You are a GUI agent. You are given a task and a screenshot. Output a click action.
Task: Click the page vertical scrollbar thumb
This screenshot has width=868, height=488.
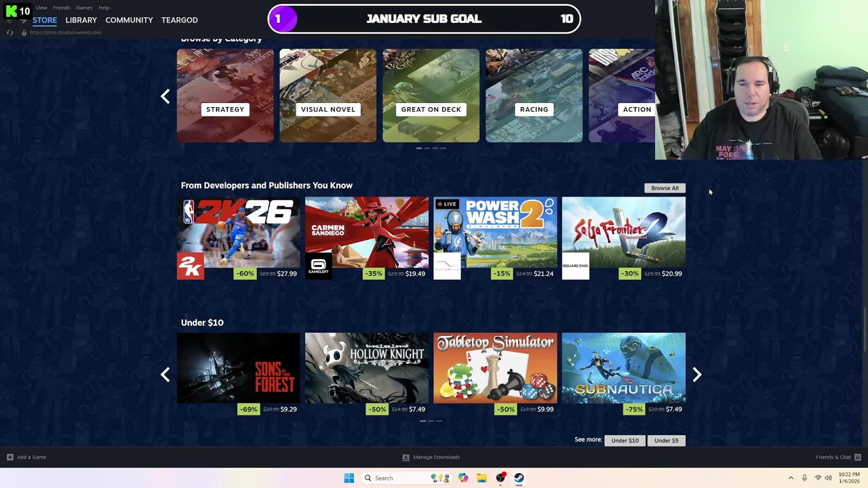point(865,329)
